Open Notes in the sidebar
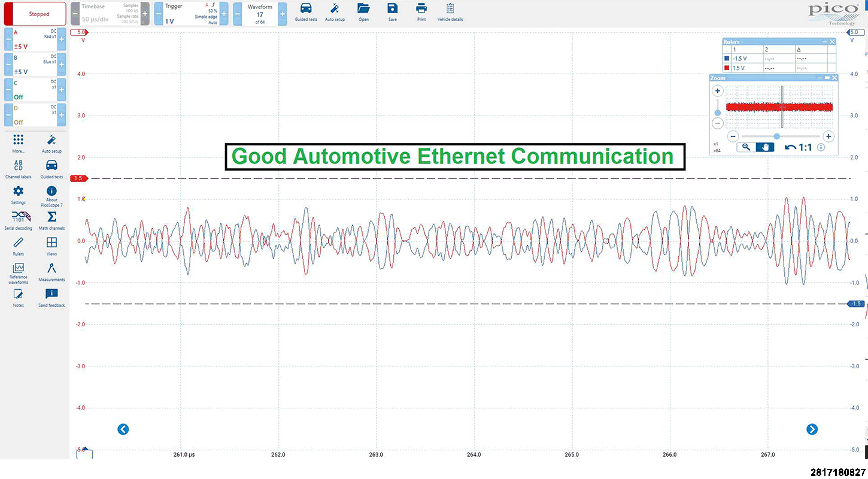 click(x=19, y=296)
